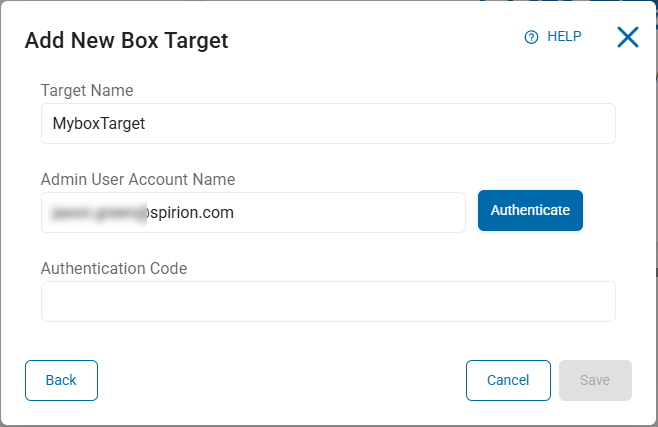Click the "Authentication Code" label
The image size is (658, 427).
114,268
